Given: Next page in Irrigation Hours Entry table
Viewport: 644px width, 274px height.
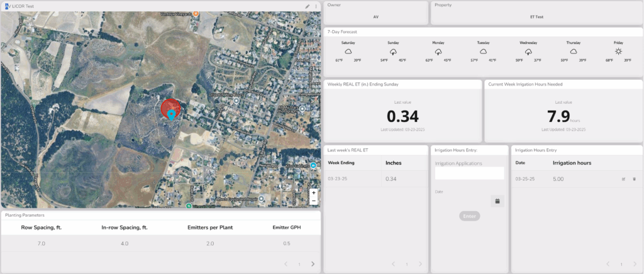Looking at the screenshot, I should [x=635, y=265].
